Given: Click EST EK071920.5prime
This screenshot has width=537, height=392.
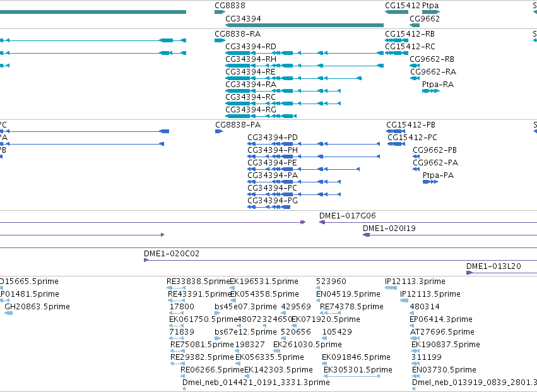Looking at the screenshot, I should [x=326, y=319].
